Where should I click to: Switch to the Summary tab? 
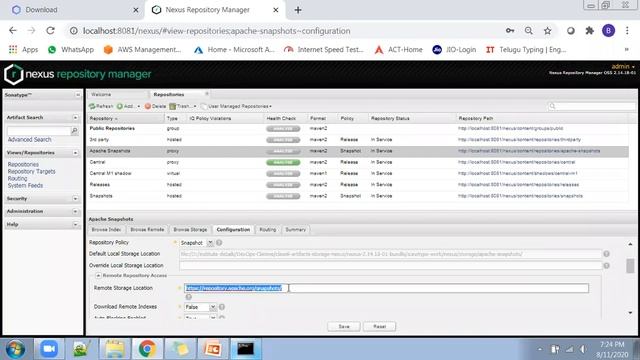click(x=296, y=230)
